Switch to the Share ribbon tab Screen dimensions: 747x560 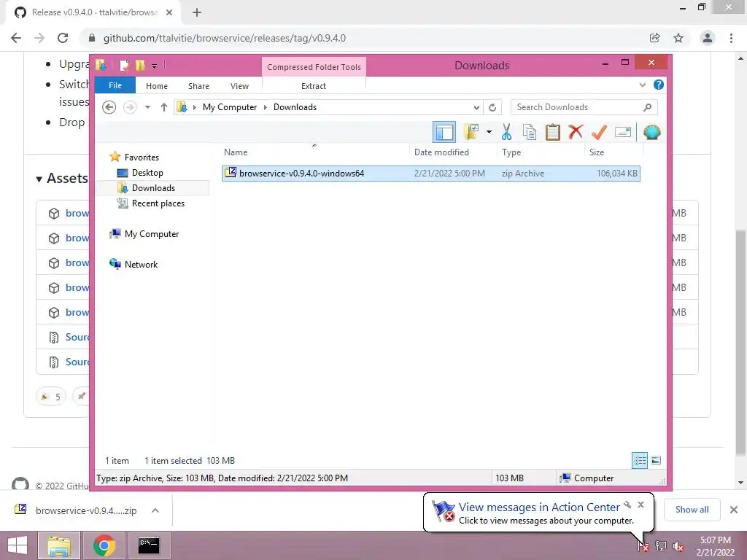click(x=198, y=86)
